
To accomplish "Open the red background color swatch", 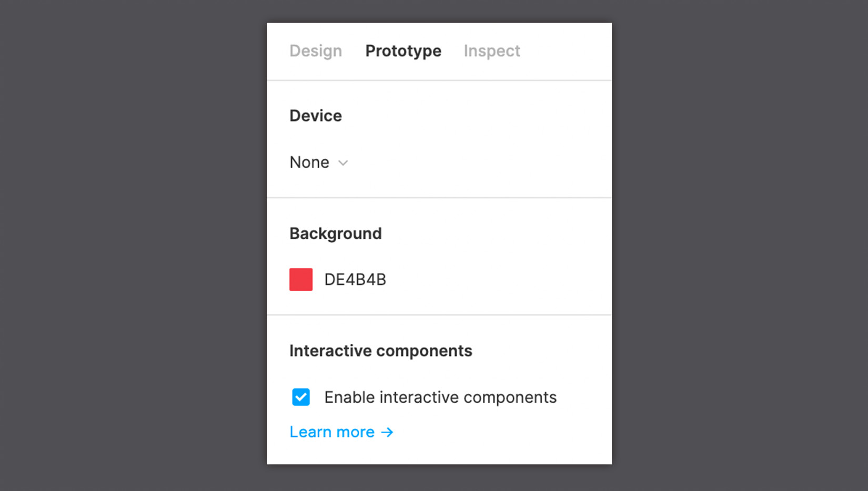I will [300, 279].
